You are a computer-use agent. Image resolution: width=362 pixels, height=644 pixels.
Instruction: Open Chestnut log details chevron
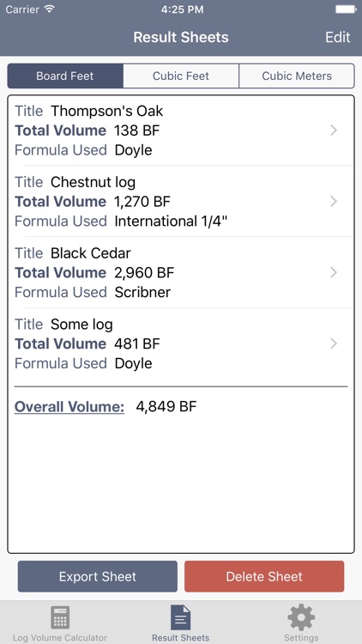click(334, 201)
